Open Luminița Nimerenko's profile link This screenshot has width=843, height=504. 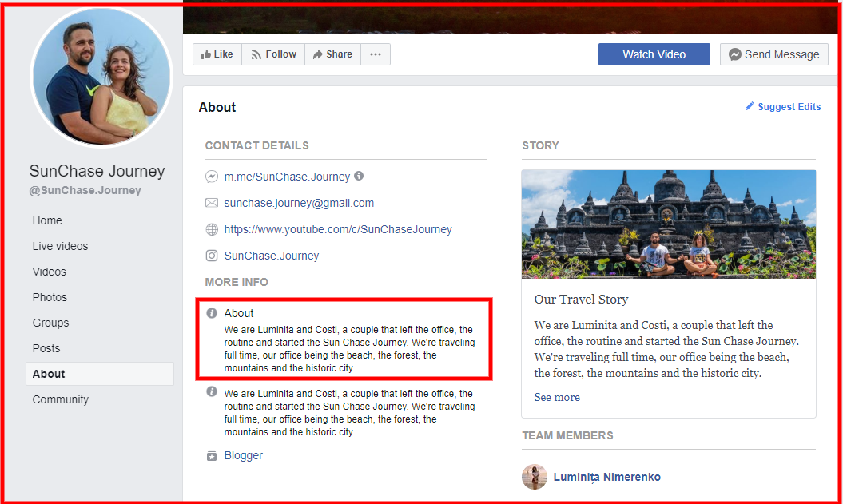pyautogui.click(x=607, y=477)
